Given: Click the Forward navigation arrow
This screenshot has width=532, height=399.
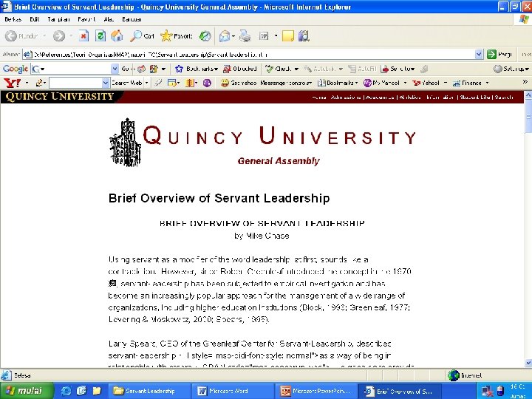Looking at the screenshot, I should [59, 36].
